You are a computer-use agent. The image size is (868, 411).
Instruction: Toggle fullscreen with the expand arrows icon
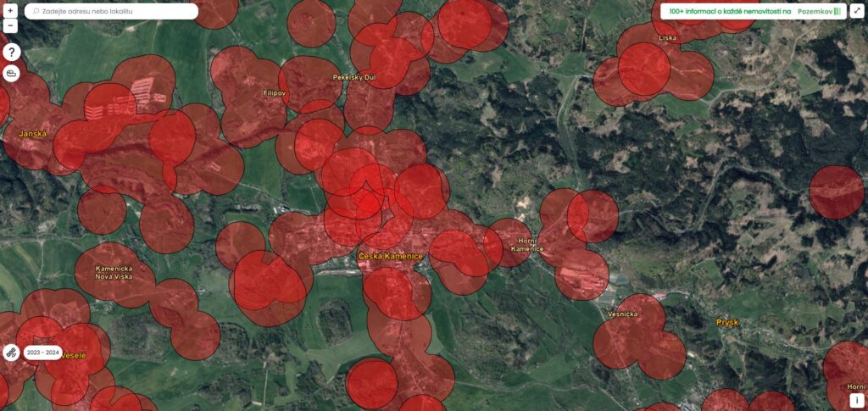coord(857,11)
